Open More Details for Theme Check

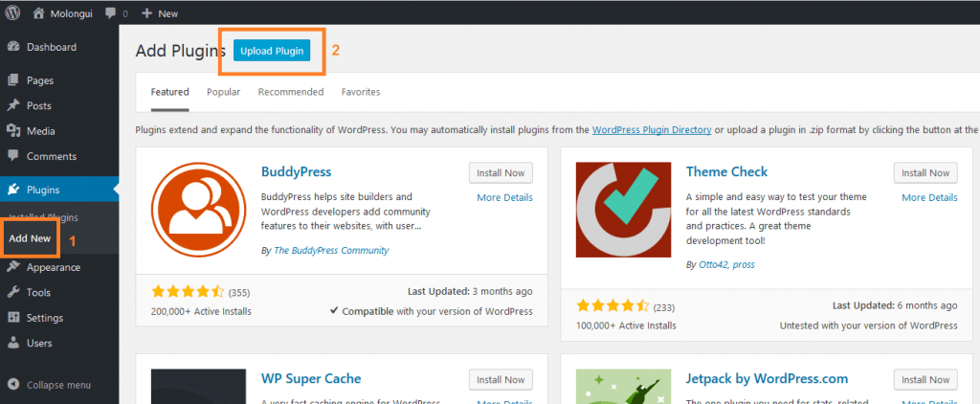click(929, 197)
